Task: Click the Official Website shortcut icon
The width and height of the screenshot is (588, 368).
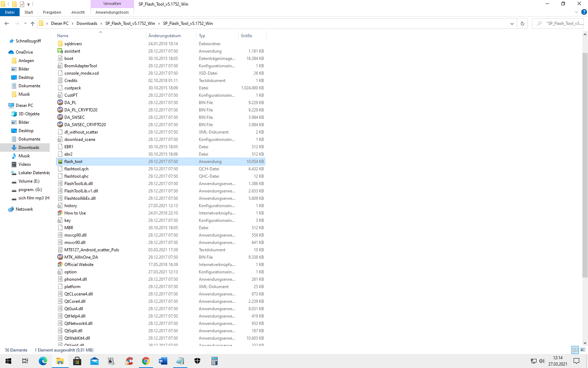Action: [x=60, y=264]
